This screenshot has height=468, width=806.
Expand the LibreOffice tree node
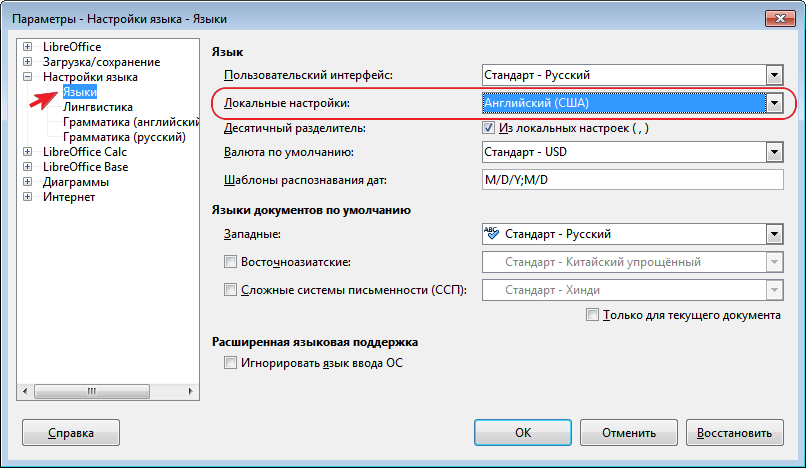(27, 47)
